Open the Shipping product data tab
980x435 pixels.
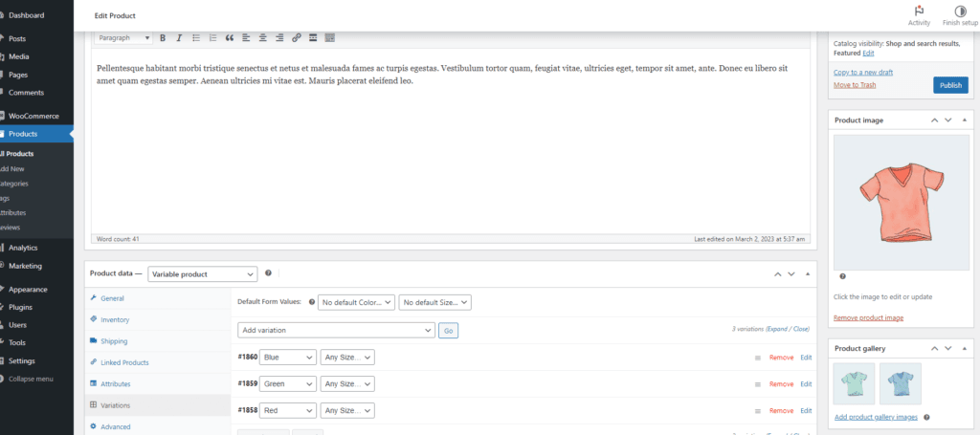(x=158, y=341)
